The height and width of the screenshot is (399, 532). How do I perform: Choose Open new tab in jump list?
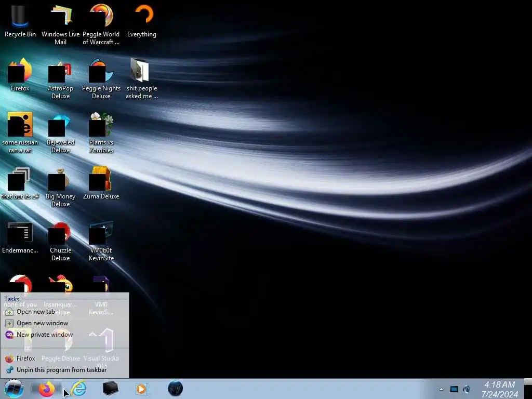pos(64,312)
